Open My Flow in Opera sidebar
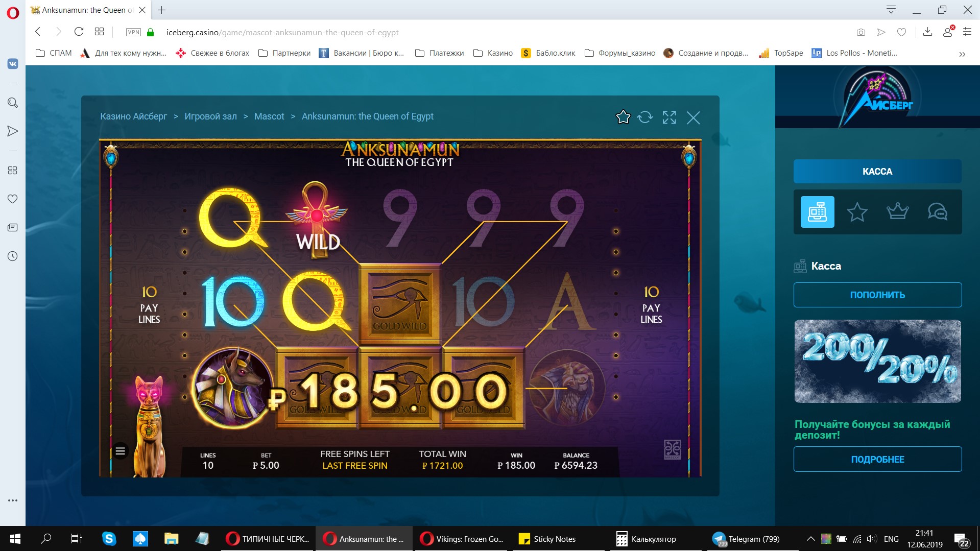 pos(13,131)
